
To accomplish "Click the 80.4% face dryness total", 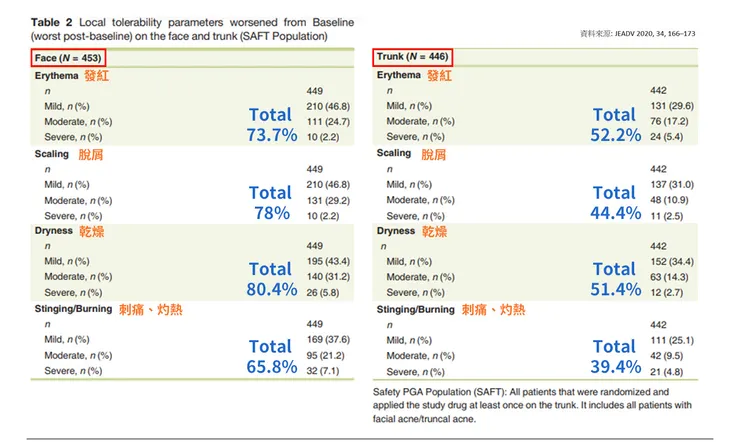I will [272, 290].
